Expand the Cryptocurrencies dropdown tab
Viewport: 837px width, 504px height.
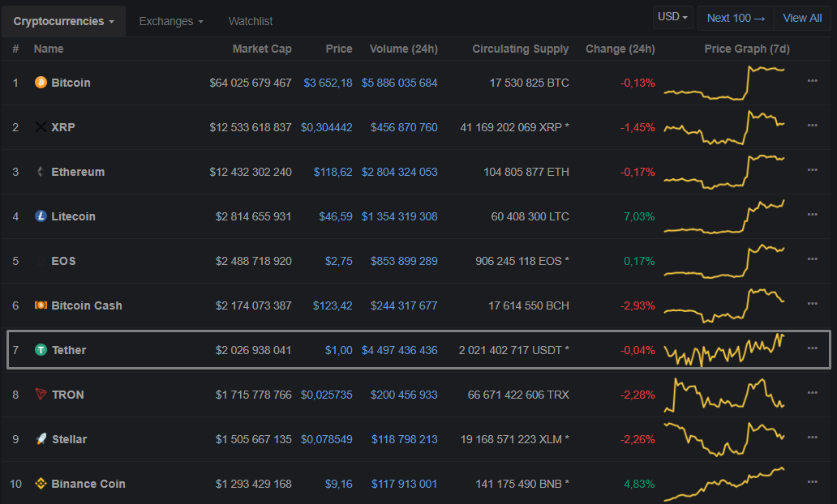(63, 21)
